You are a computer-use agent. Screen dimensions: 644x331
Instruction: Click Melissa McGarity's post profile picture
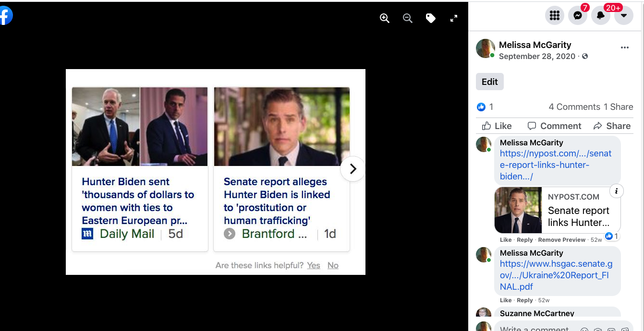(x=486, y=49)
